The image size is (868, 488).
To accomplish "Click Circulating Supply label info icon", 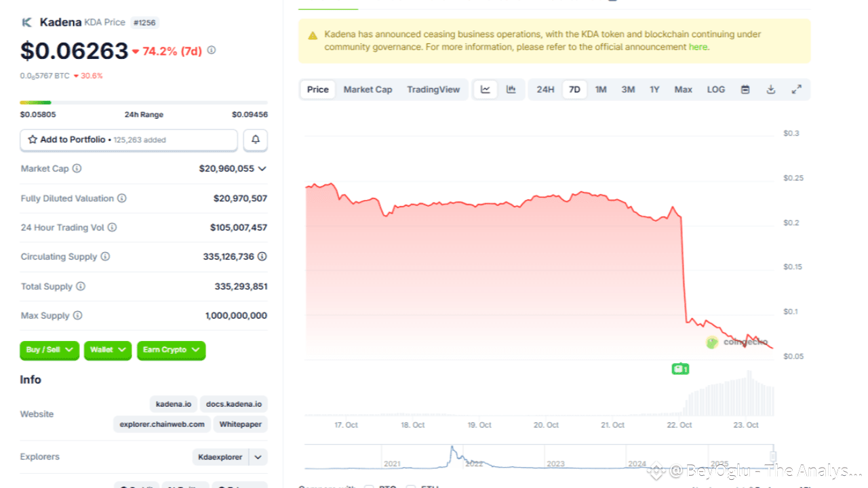I will pos(105,257).
